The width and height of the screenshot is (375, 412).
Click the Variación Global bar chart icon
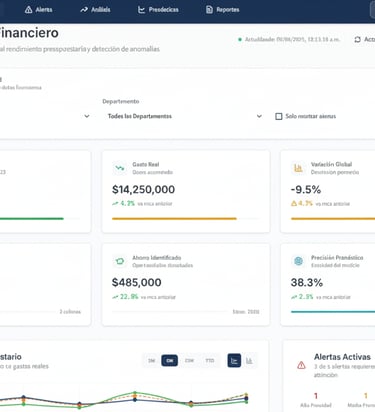point(298,168)
